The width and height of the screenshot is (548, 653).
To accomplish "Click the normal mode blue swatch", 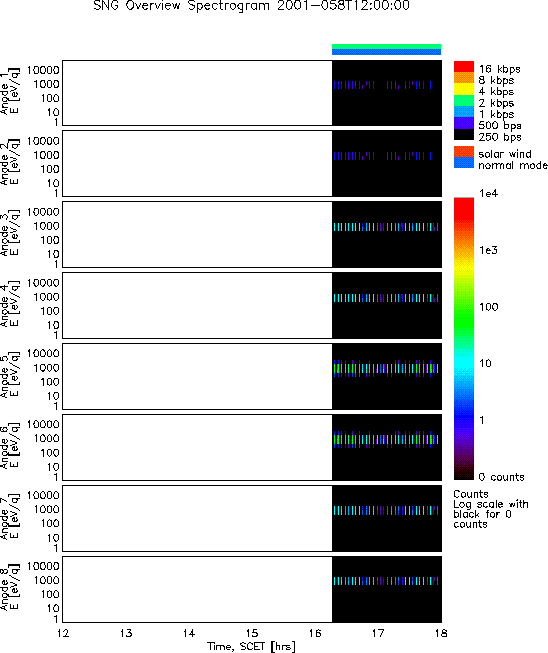I will tap(464, 163).
